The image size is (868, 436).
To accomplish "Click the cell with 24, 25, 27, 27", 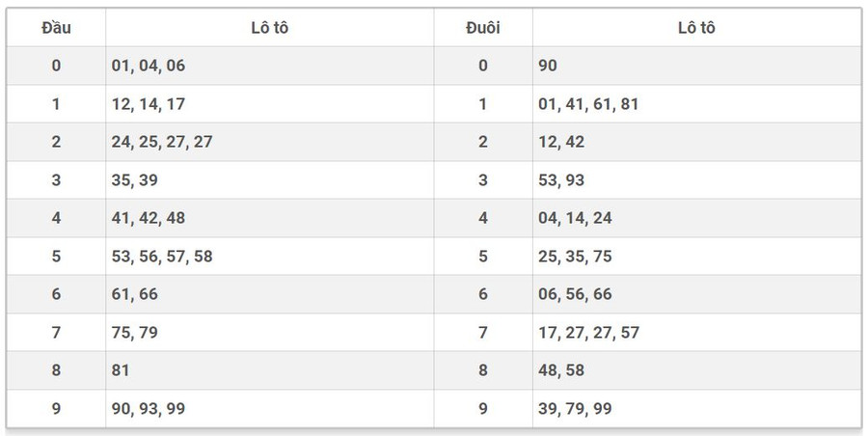I will tap(162, 142).
